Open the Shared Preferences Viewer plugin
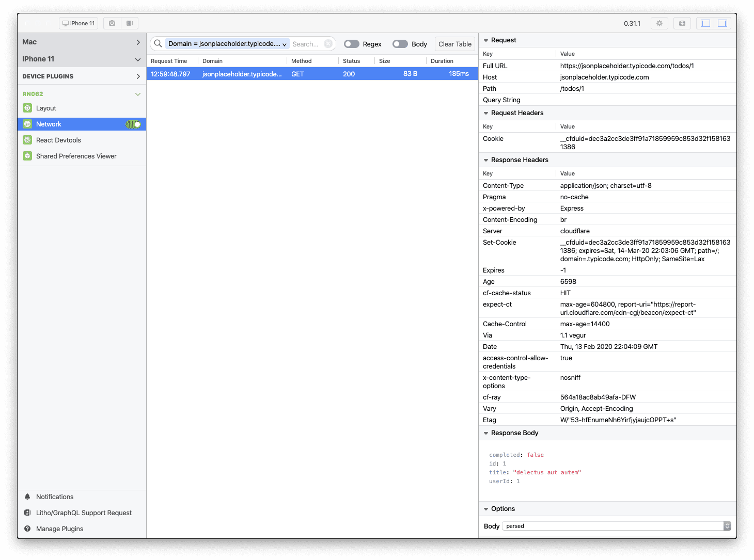The image size is (754, 560). (76, 156)
